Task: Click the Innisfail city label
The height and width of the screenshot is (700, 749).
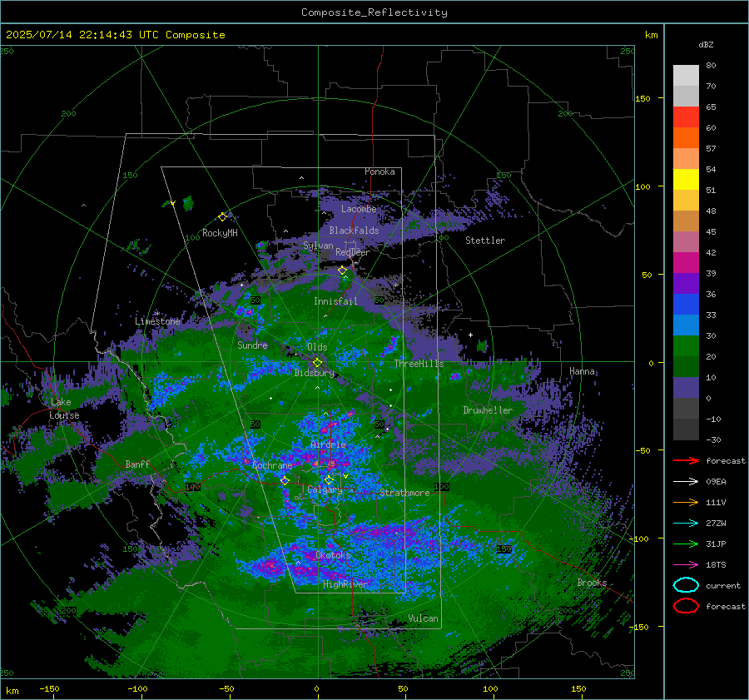Action: pyautogui.click(x=335, y=301)
